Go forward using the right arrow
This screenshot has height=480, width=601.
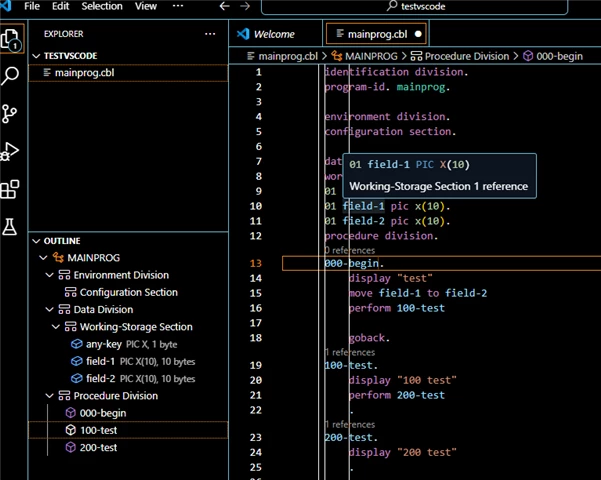[x=245, y=6]
